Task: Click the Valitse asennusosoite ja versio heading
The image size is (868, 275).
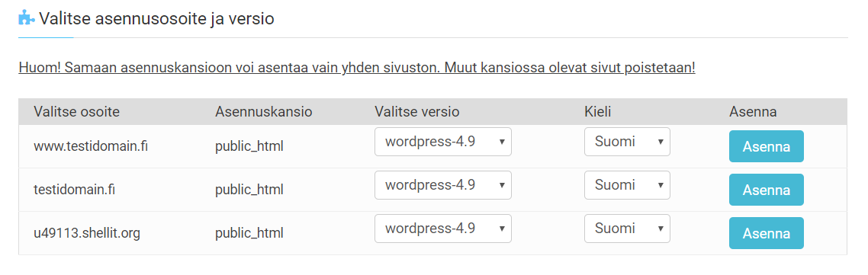Action: click(x=156, y=19)
